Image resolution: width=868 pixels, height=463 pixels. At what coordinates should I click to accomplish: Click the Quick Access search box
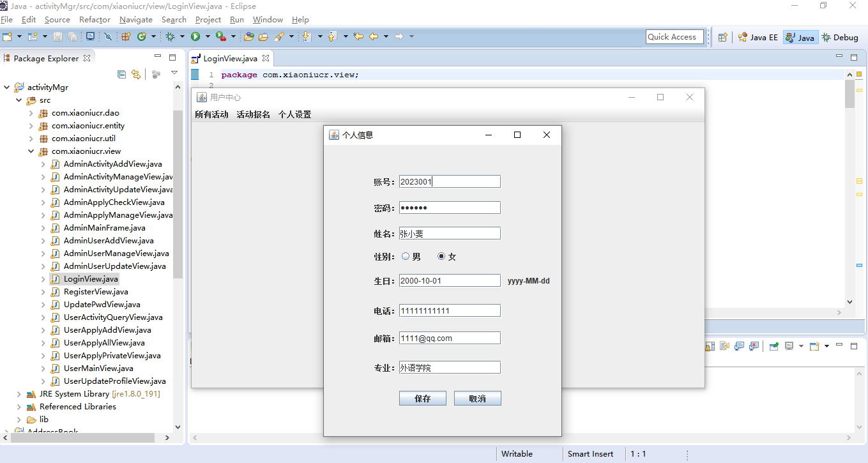(674, 37)
